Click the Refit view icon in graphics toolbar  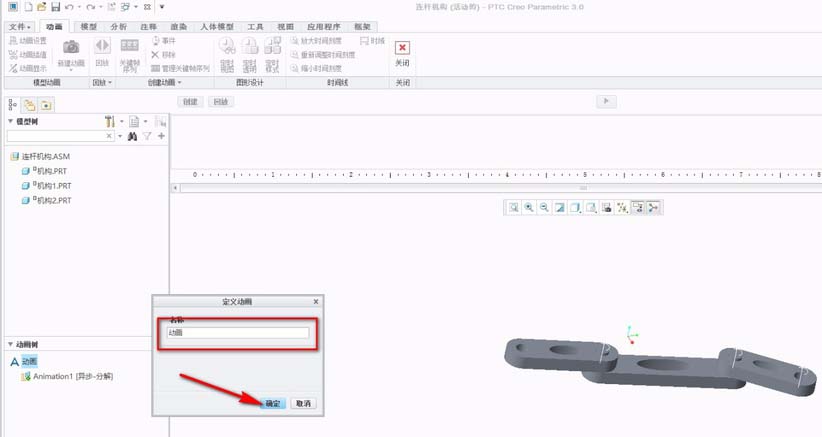(x=514, y=207)
